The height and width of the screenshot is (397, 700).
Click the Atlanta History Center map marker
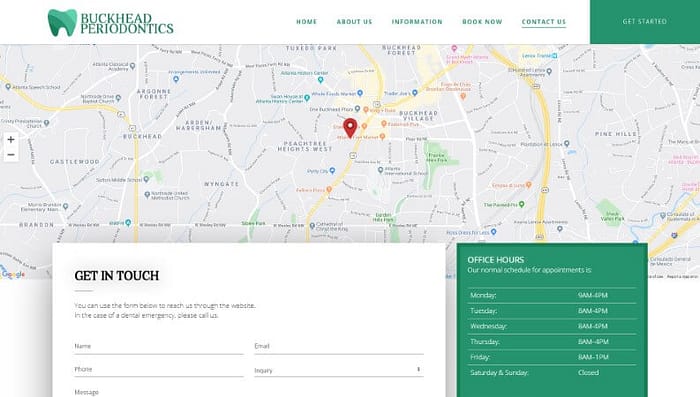pos(320,80)
